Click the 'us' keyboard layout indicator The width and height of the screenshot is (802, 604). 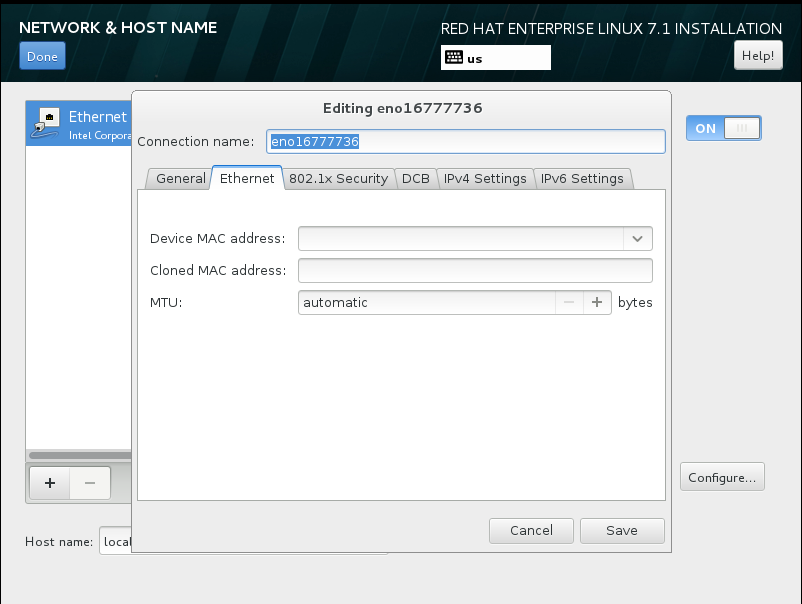click(x=496, y=57)
